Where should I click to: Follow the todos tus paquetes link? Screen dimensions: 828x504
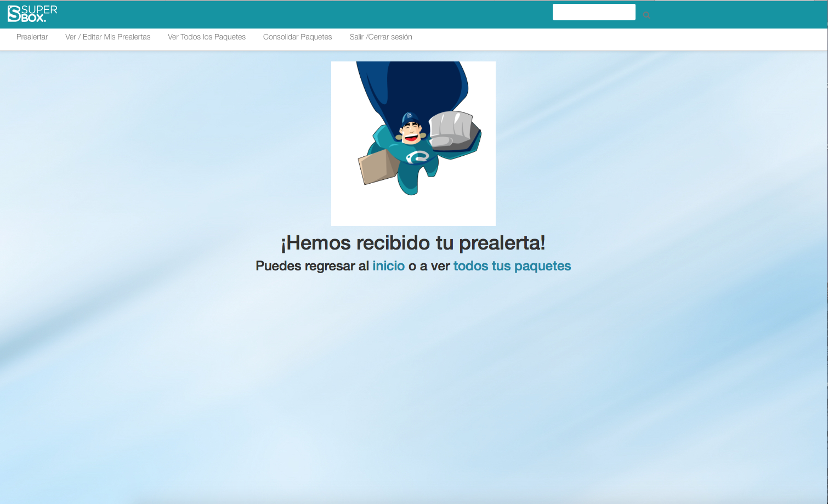point(512,266)
